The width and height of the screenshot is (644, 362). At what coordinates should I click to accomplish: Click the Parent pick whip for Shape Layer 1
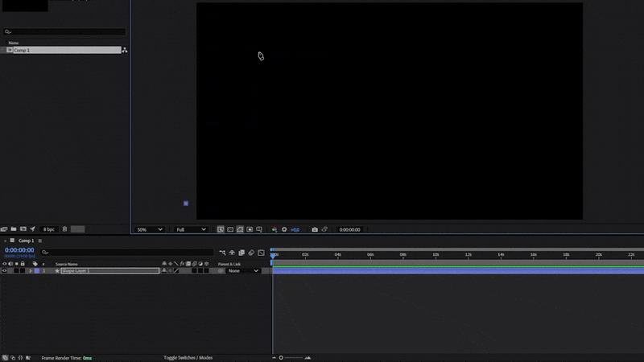221,271
